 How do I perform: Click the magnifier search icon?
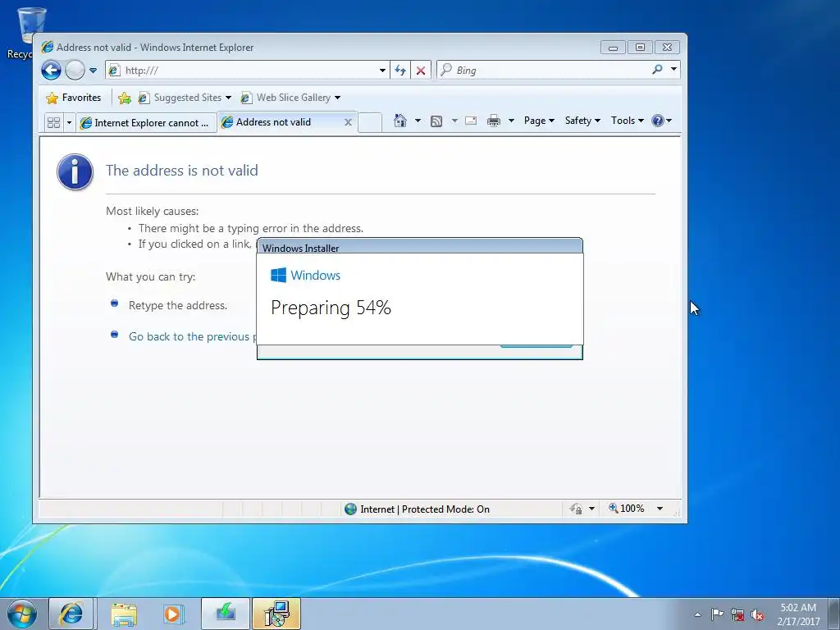pyautogui.click(x=657, y=69)
